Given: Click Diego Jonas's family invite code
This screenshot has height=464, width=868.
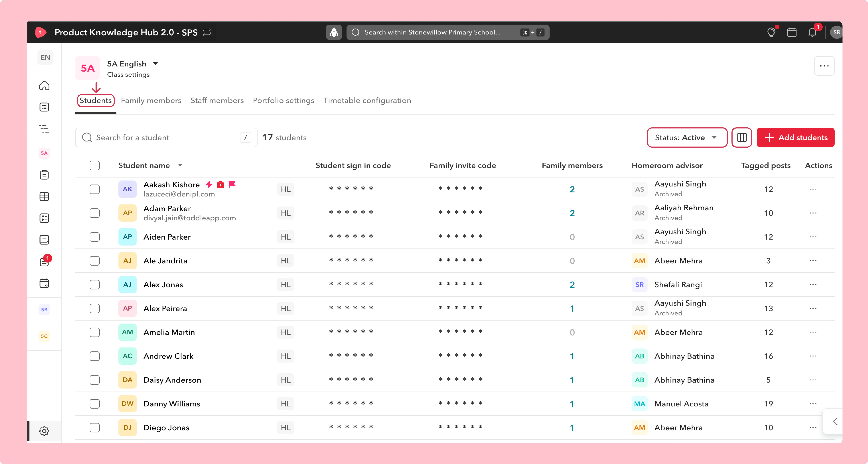Looking at the screenshot, I should (461, 427).
